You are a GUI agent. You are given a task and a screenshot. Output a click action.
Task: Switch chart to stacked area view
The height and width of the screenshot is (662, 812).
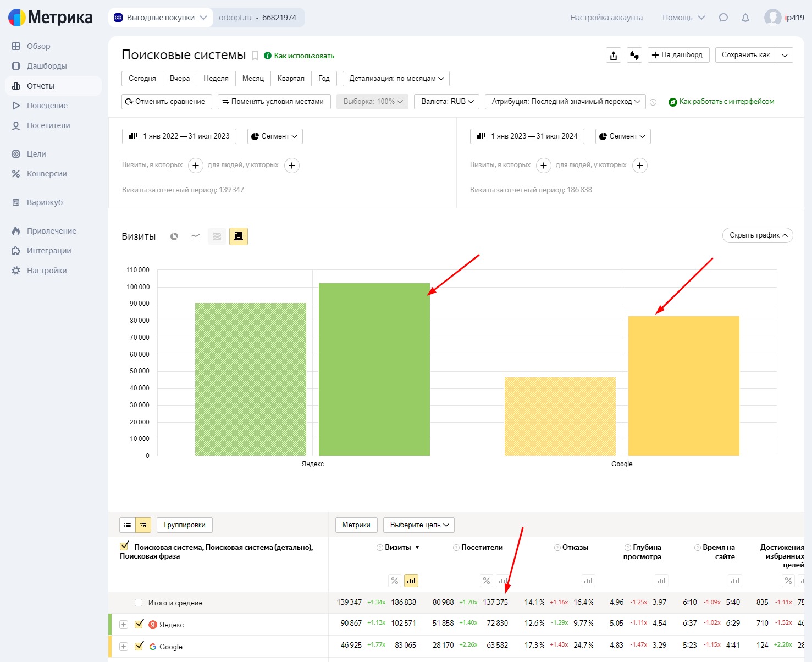[x=217, y=236]
